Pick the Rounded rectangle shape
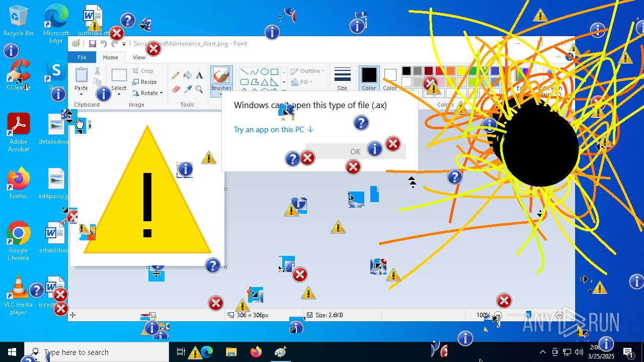 coord(244,82)
